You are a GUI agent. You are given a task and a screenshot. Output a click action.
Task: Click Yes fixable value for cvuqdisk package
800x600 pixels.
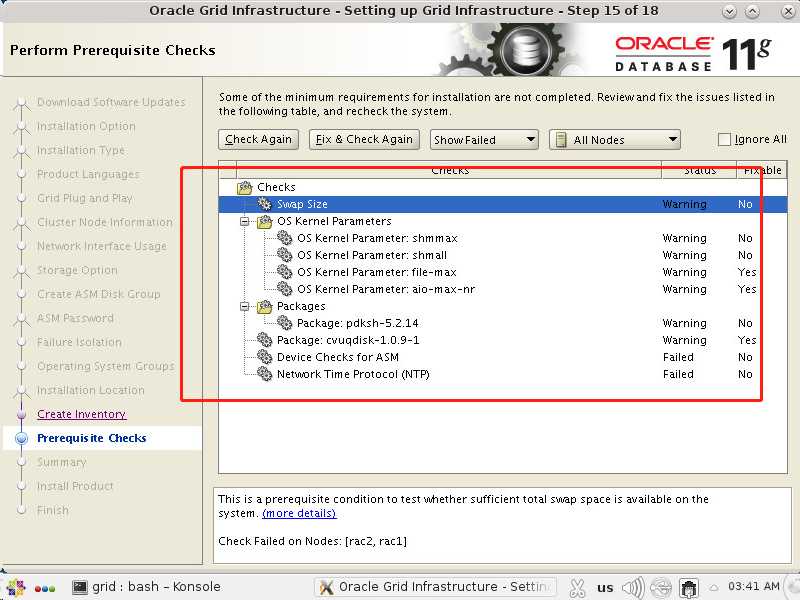coord(747,340)
